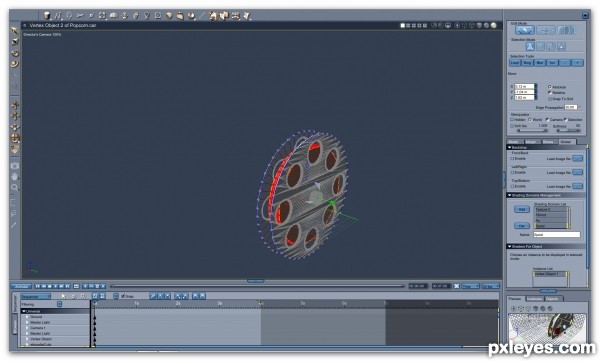Click the Add shading domain button
Viewport: 600px width, 361px height.
click(x=522, y=209)
